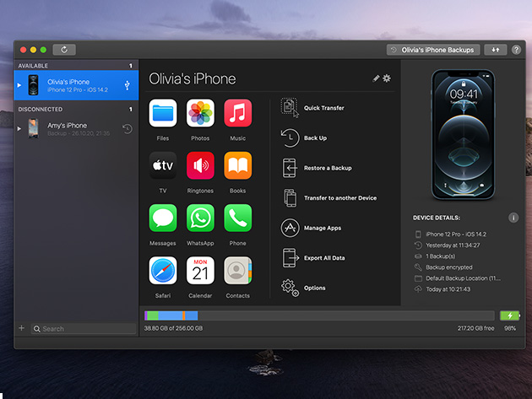Image resolution: width=532 pixels, height=399 pixels.
Task: Click the iPhone preview image
Action: pyautogui.click(x=463, y=135)
